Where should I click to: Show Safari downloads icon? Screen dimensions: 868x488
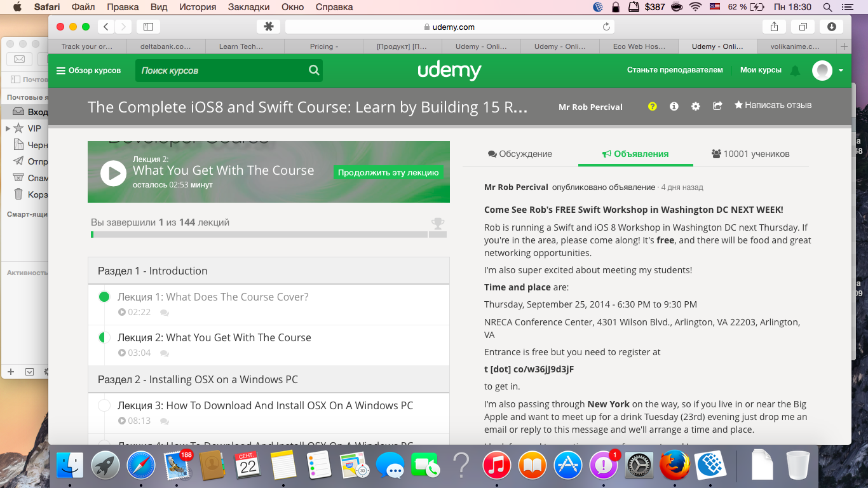tap(831, 27)
